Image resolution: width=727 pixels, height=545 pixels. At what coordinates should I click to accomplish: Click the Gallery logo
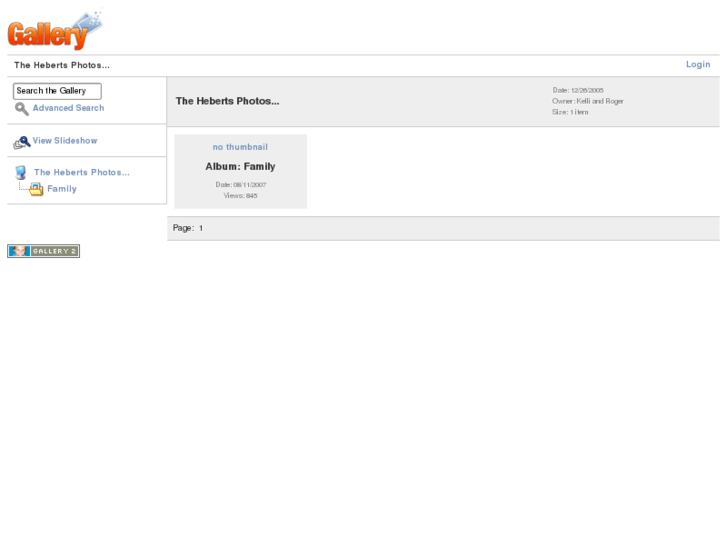(55, 30)
